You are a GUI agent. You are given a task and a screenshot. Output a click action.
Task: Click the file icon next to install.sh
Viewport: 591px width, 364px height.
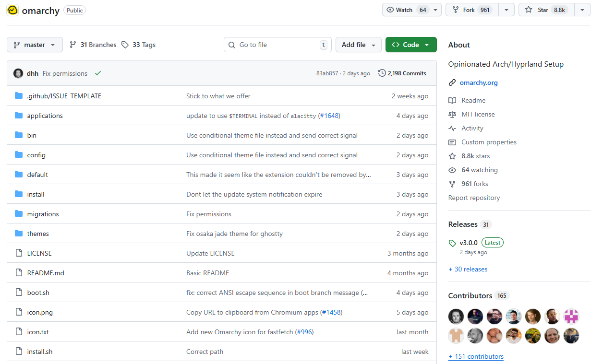19,352
